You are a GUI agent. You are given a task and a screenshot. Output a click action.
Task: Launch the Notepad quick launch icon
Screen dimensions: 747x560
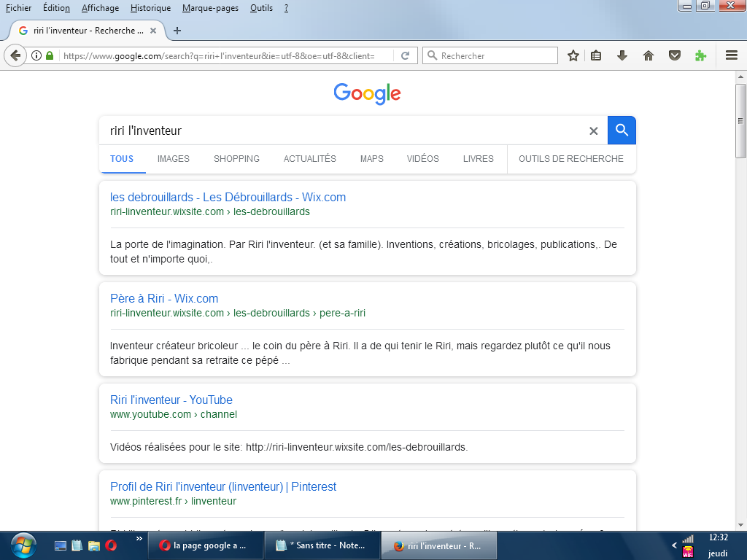[x=77, y=545]
